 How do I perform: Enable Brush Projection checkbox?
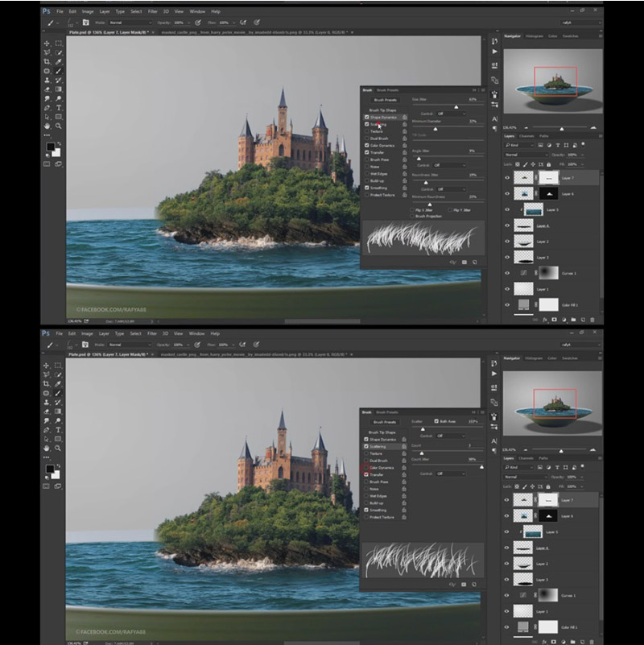(x=412, y=216)
